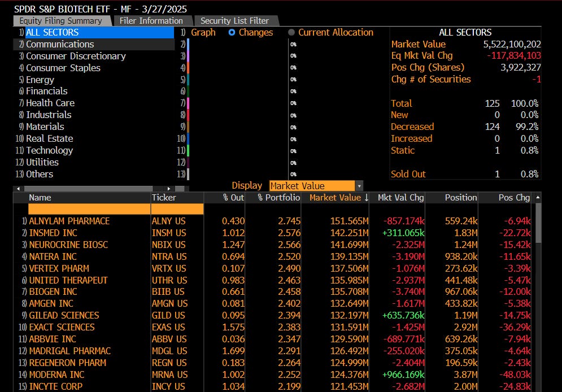The width and height of the screenshot is (562, 392).
Task: Select the Changes radio button
Action: click(232, 32)
